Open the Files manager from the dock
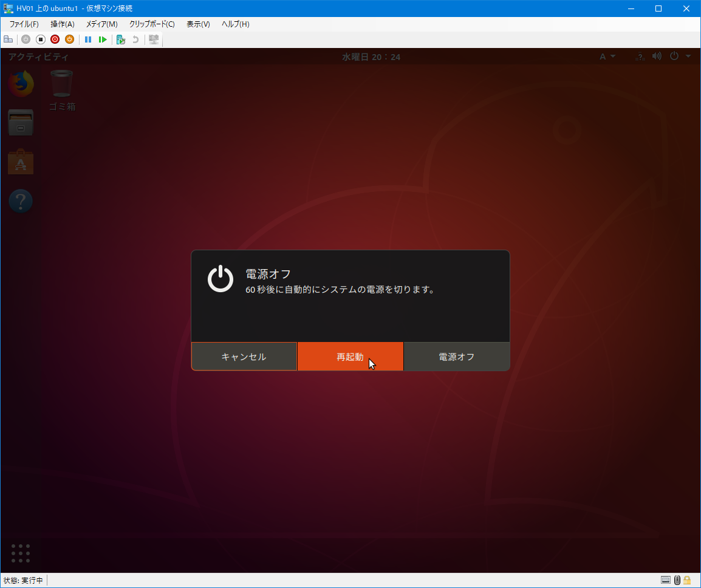Image resolution: width=701 pixels, height=588 pixels. (x=21, y=123)
